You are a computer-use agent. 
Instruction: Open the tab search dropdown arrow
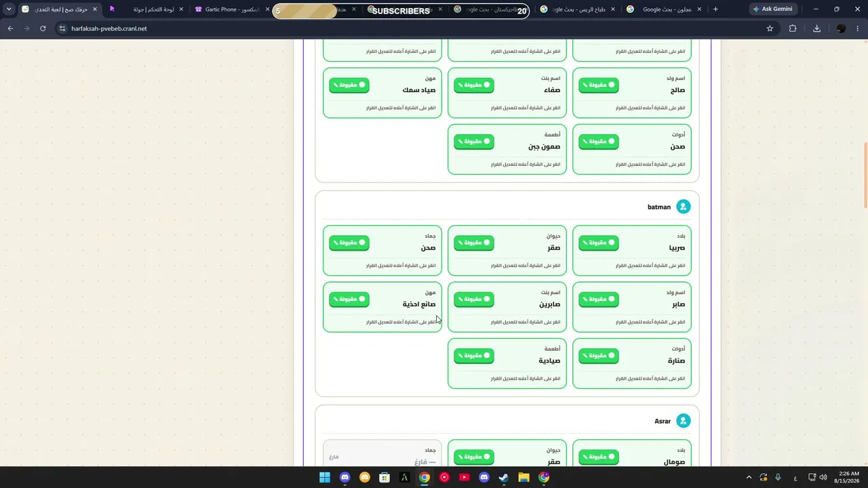coord(9,9)
